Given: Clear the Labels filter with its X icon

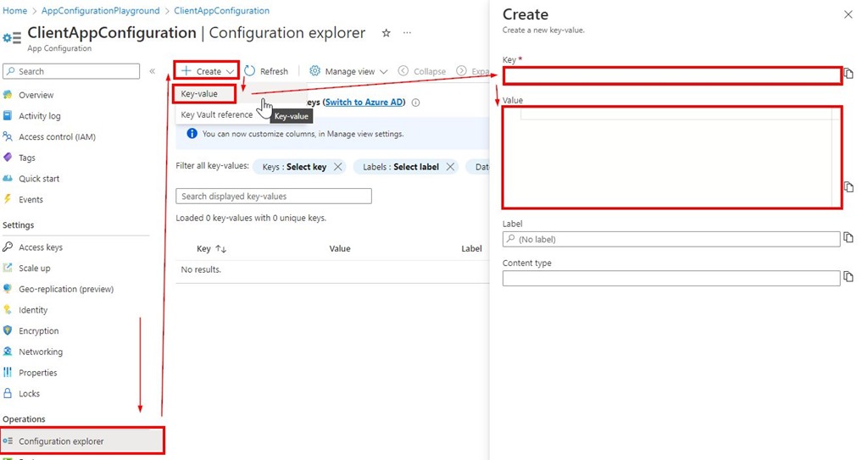Looking at the screenshot, I should click(450, 167).
